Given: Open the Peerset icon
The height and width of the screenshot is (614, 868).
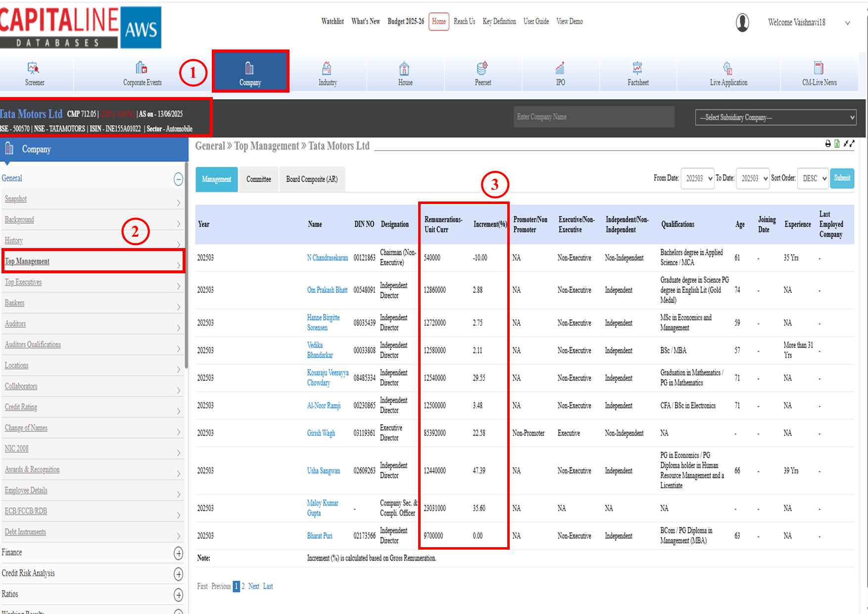Looking at the screenshot, I should pyautogui.click(x=482, y=68).
